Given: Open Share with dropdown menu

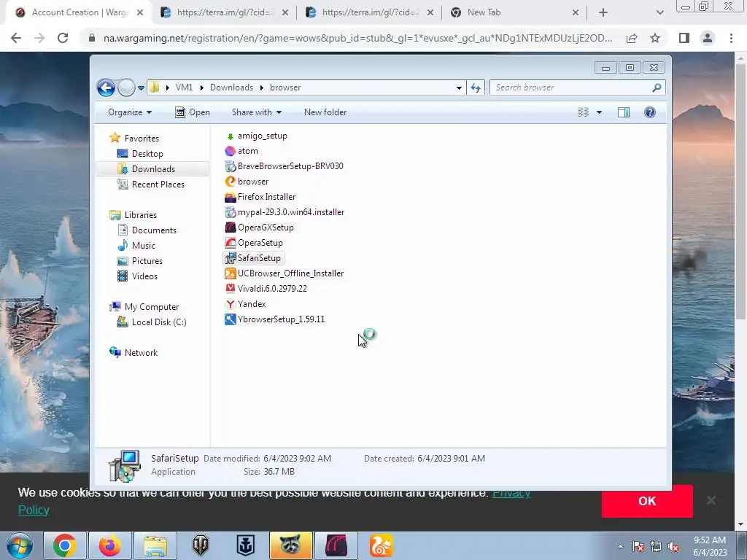Looking at the screenshot, I should [256, 112].
